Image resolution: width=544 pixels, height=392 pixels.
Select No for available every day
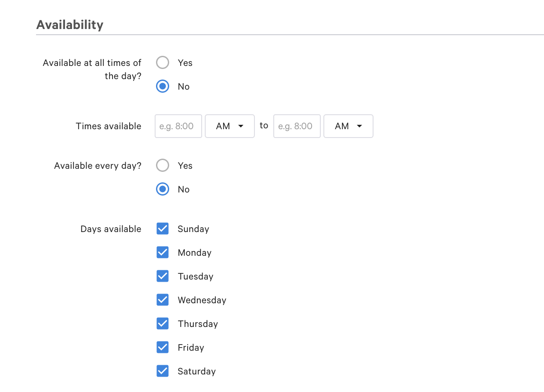point(163,189)
